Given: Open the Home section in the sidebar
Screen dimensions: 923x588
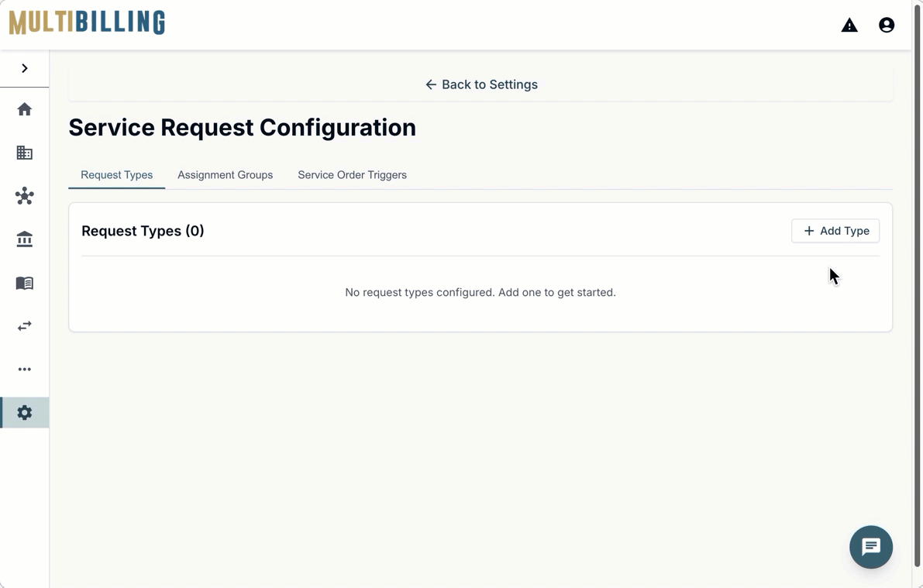Looking at the screenshot, I should coord(24,109).
